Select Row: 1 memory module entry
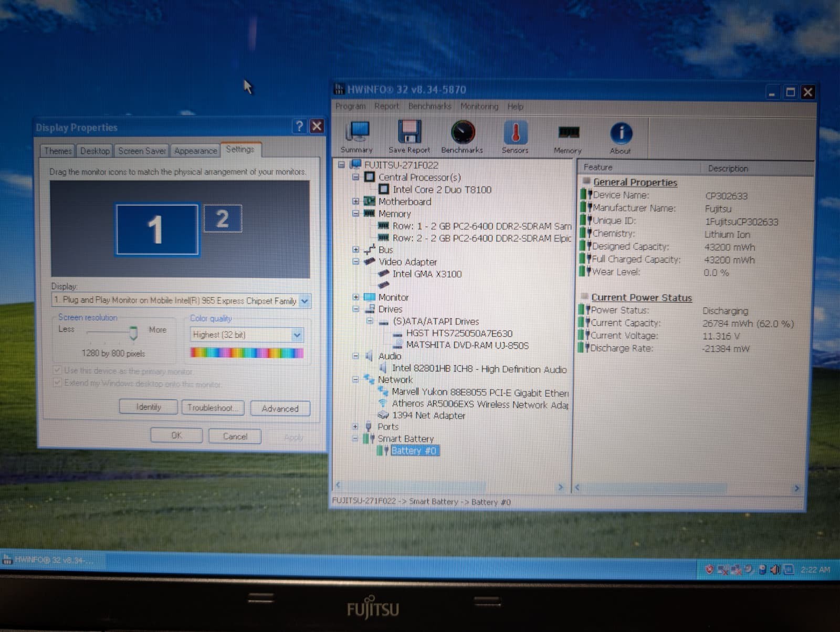Screen dimensions: 840x632 (482, 226)
